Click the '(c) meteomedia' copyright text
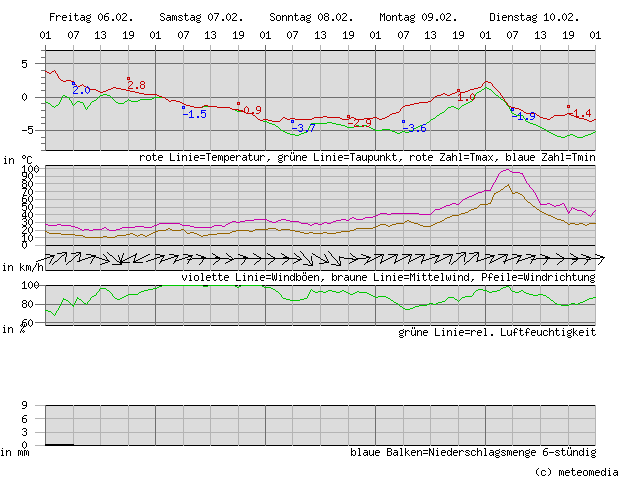 (576, 472)
